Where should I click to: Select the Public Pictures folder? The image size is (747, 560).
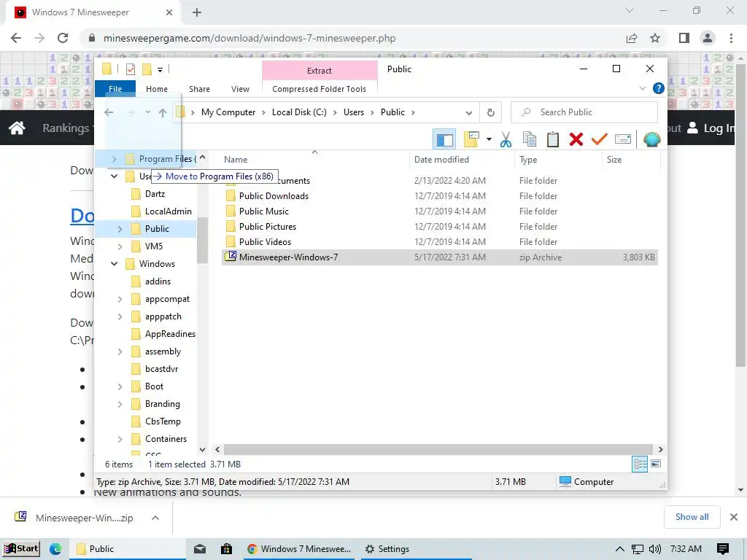click(x=267, y=227)
